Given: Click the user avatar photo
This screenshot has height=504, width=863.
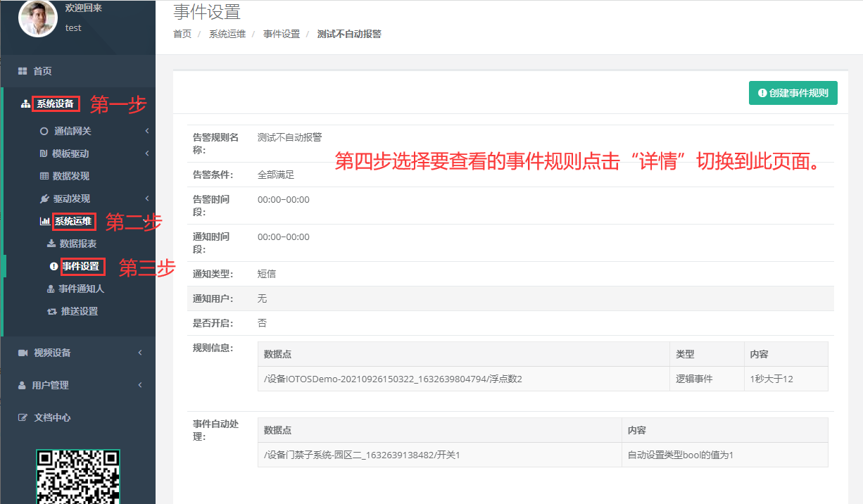Looking at the screenshot, I should tap(37, 20).
